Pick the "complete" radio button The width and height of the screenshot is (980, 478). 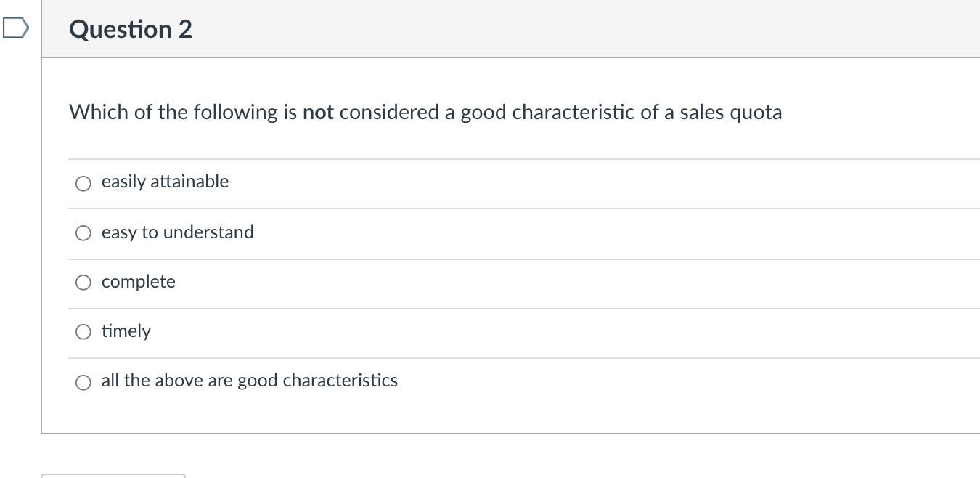pos(83,283)
